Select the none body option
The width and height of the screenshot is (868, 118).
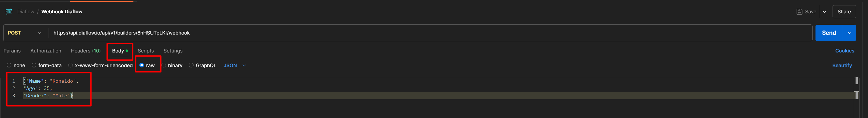click(x=9, y=65)
